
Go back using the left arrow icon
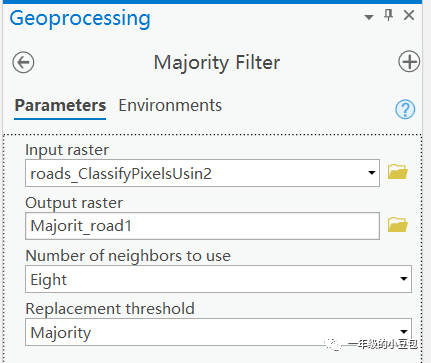(23, 62)
